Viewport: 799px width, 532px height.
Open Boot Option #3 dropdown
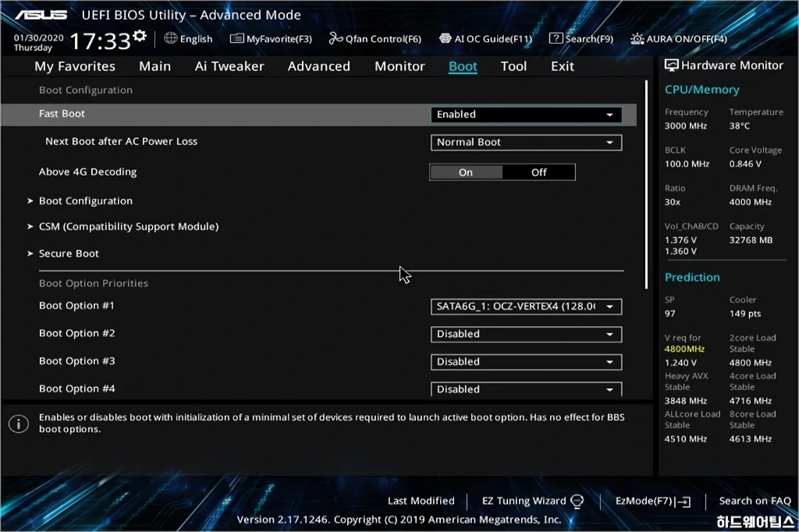(x=526, y=362)
